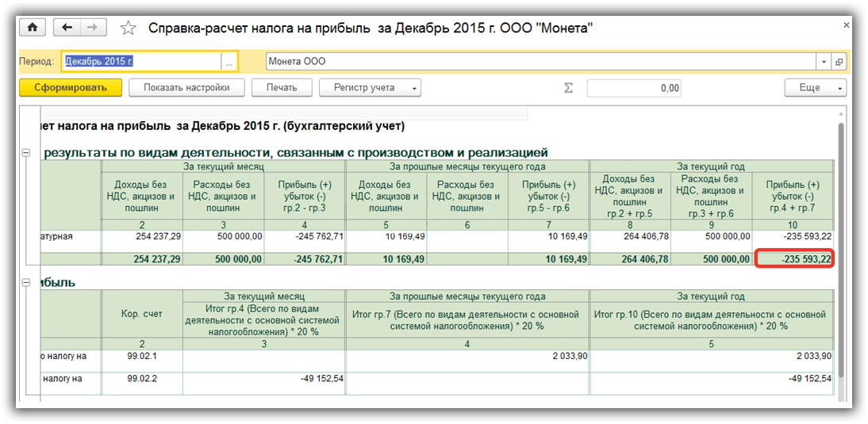The image size is (868, 424).
Task: Click the sigma sum icon
Action: pos(568,88)
